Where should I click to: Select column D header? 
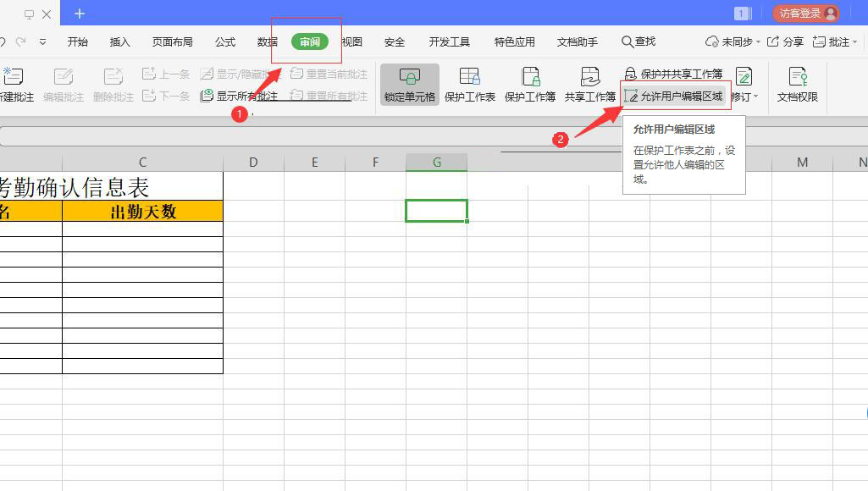253,163
